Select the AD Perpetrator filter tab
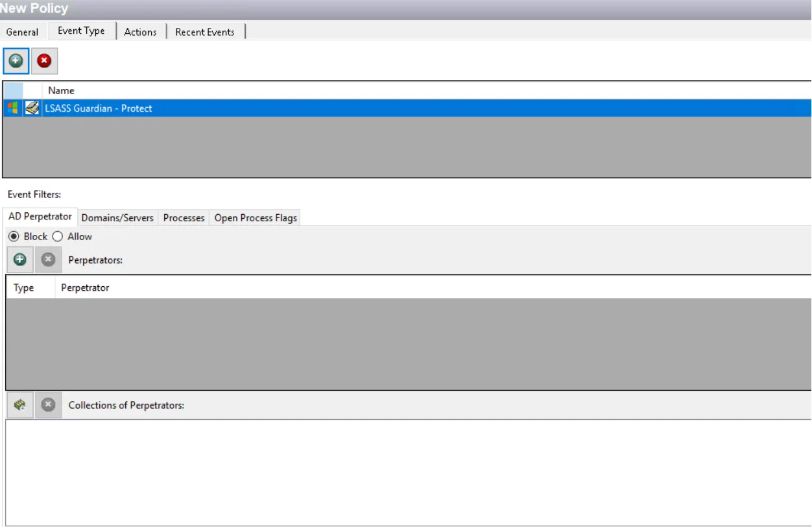Viewport: 812px width, 527px height. click(40, 217)
